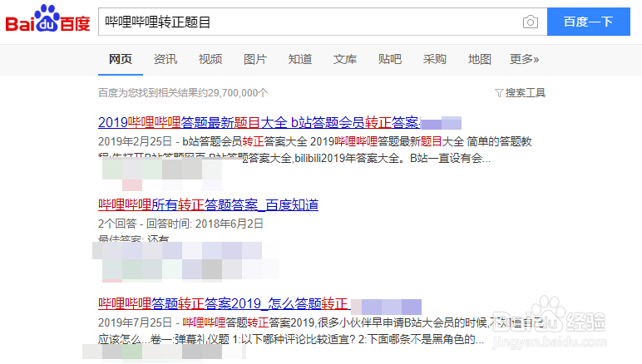Image resolution: width=642 pixels, height=364 pixels.
Task: Click the 百度一下 search button
Action: (589, 22)
